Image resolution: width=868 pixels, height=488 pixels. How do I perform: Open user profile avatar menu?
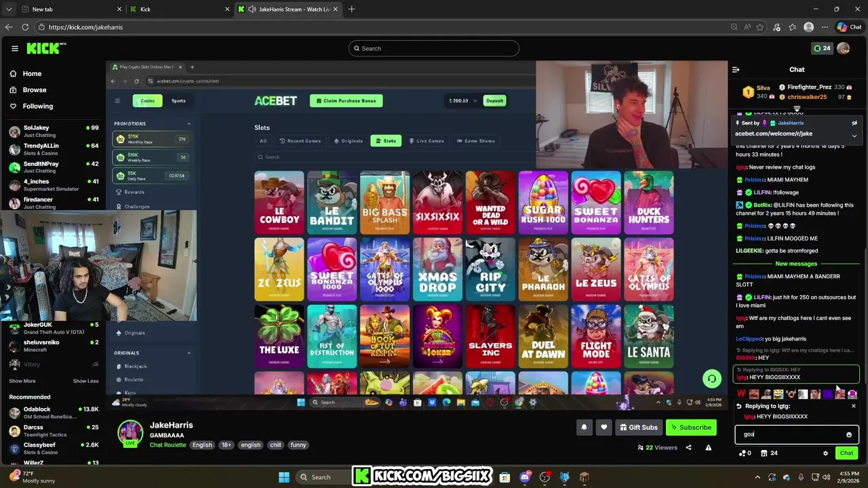point(843,48)
